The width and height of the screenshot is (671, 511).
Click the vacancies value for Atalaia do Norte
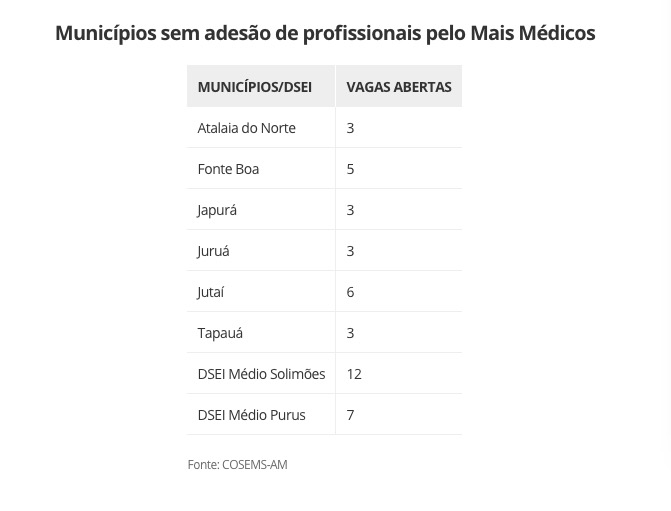(350, 128)
